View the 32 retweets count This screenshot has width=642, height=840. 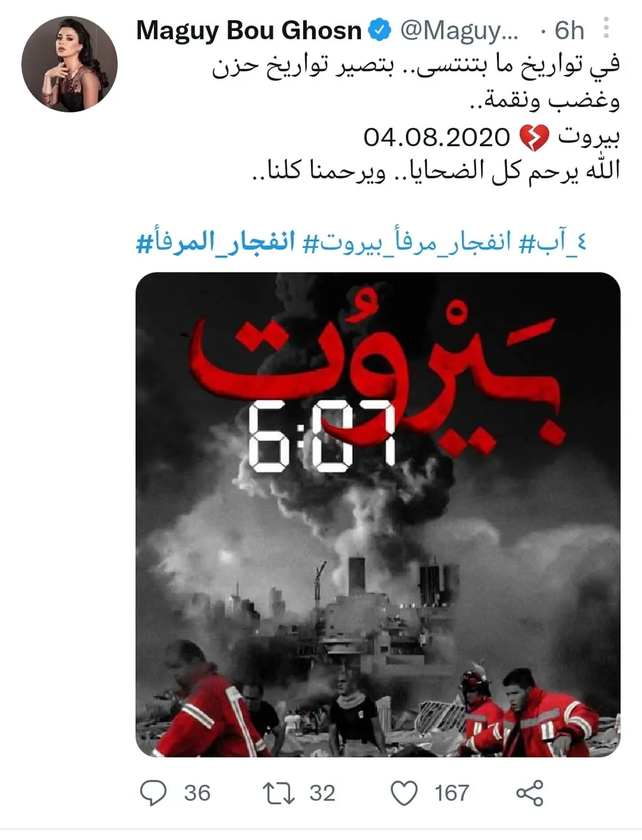click(323, 793)
